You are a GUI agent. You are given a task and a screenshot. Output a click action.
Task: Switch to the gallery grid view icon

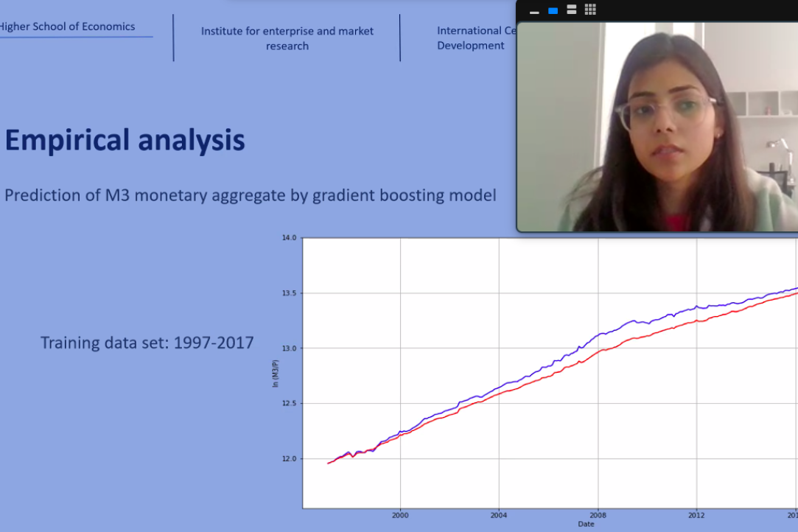590,10
